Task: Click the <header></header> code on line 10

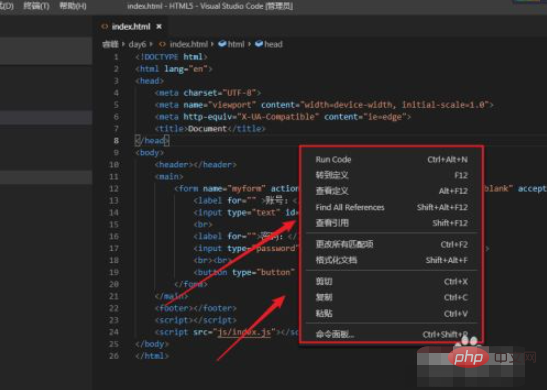Action: 196,165
